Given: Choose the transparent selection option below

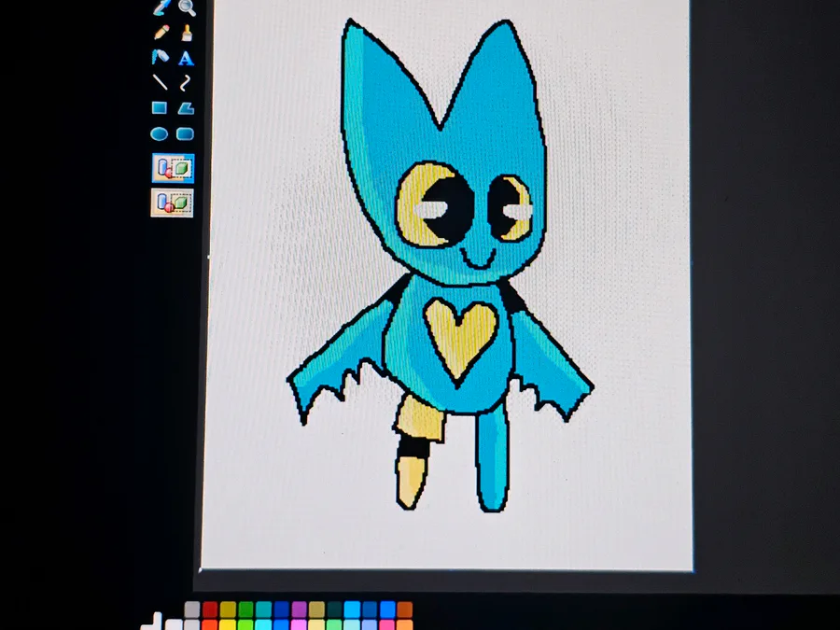Looking at the screenshot, I should pos(173,203).
